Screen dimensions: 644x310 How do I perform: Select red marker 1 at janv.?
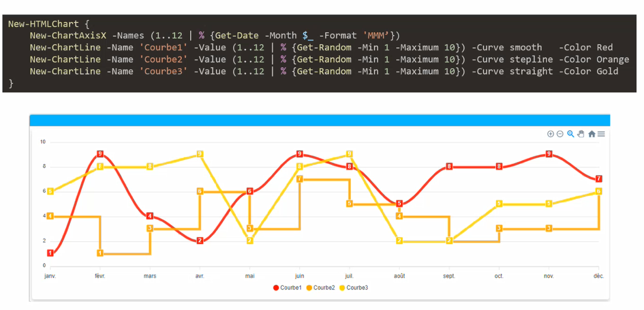coord(50,253)
